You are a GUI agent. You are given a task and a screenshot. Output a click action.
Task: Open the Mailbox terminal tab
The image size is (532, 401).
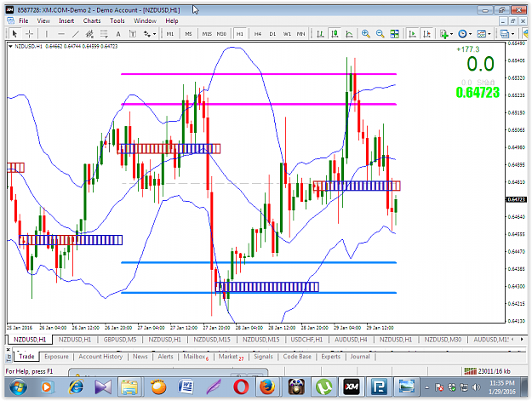[x=196, y=357]
